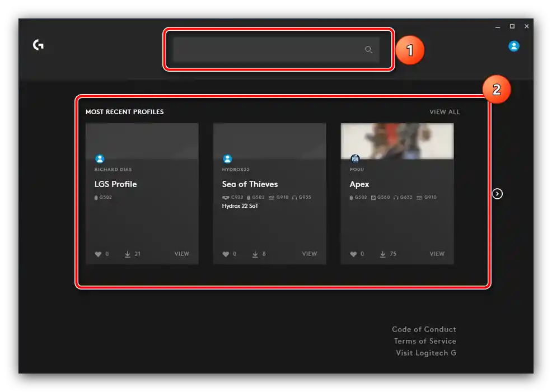
Task: View the Apex profile
Action: point(437,254)
